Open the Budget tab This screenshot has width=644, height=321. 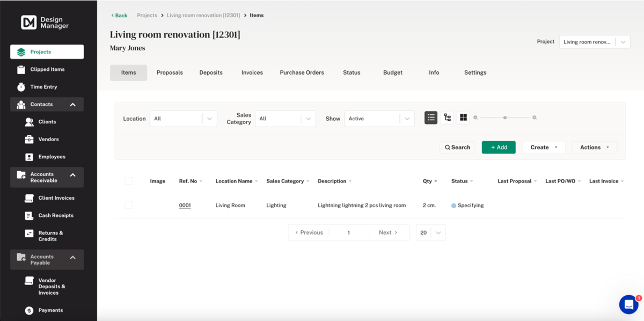tap(392, 72)
